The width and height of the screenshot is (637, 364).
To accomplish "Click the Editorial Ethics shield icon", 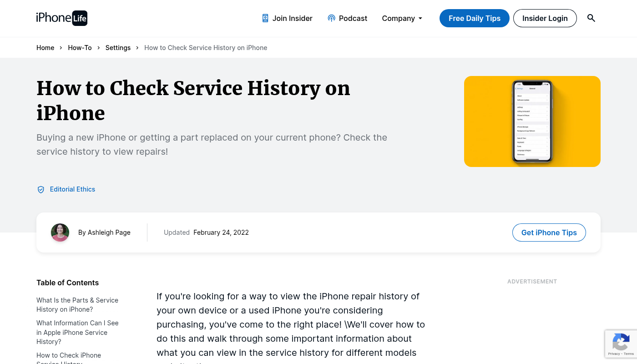I will pos(41,190).
